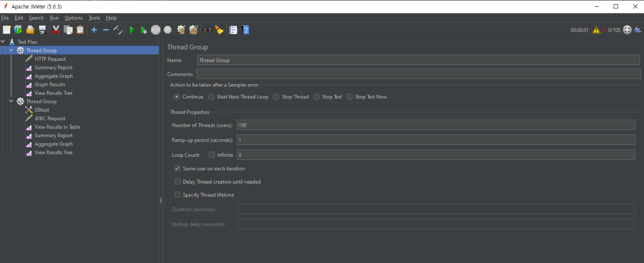Collapse all tree nodes with minus icon
The image size is (644, 263).
tap(106, 30)
